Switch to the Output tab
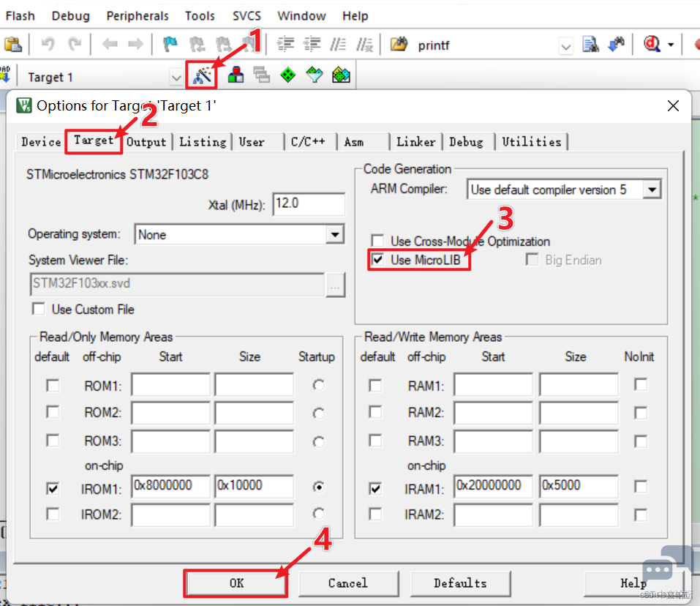The width and height of the screenshot is (700, 606). pos(146,142)
